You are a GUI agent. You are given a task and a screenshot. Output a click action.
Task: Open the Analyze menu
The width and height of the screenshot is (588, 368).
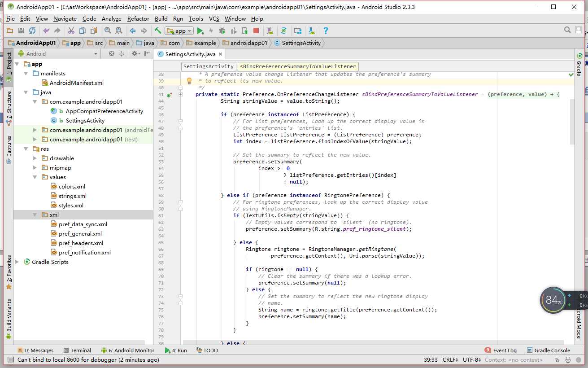click(x=112, y=18)
